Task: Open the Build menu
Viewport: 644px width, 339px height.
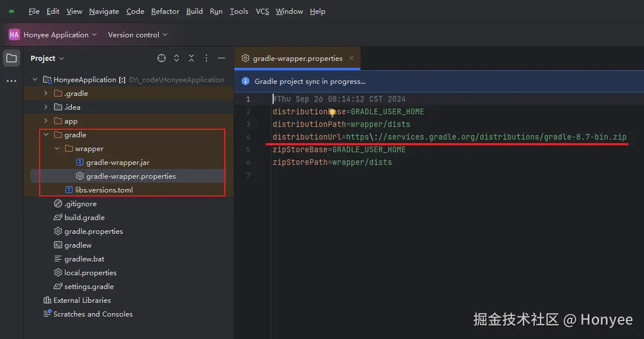Action: click(194, 11)
